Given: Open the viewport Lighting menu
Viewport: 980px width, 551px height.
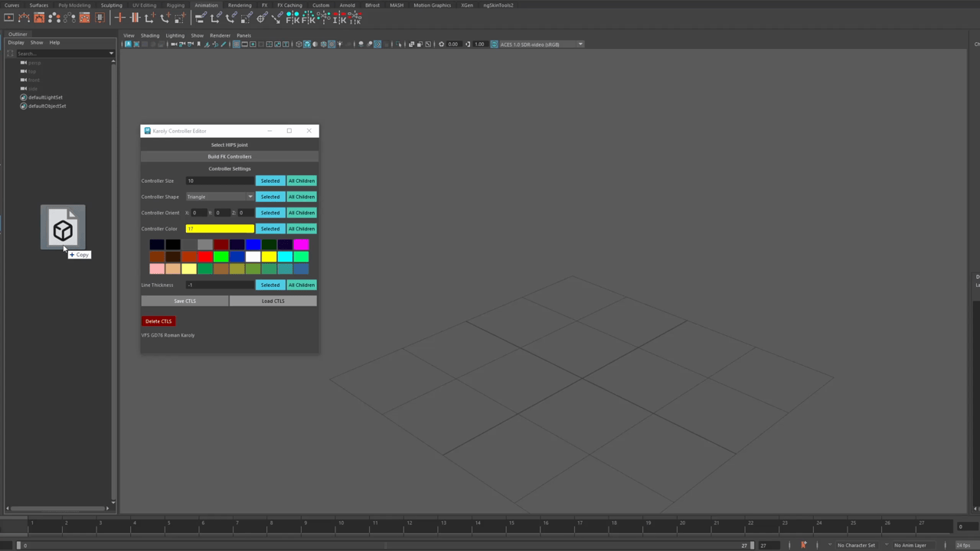Looking at the screenshot, I should [175, 35].
